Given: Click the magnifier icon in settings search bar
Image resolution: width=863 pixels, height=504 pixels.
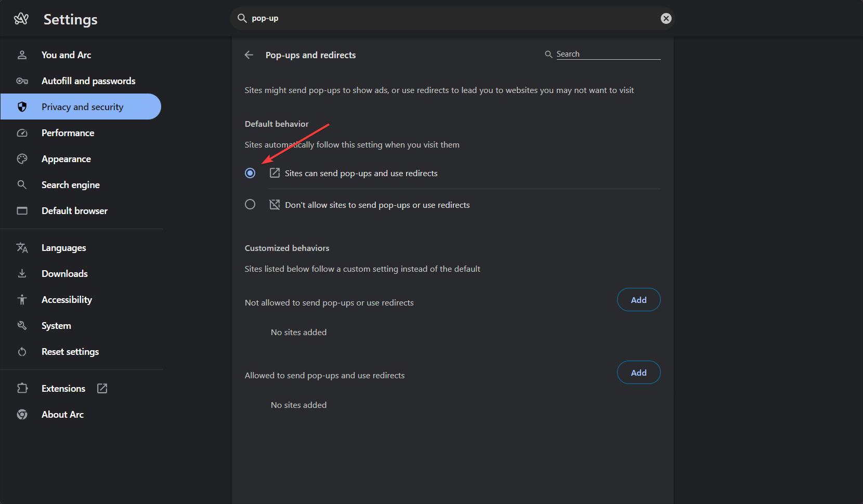Looking at the screenshot, I should point(242,18).
